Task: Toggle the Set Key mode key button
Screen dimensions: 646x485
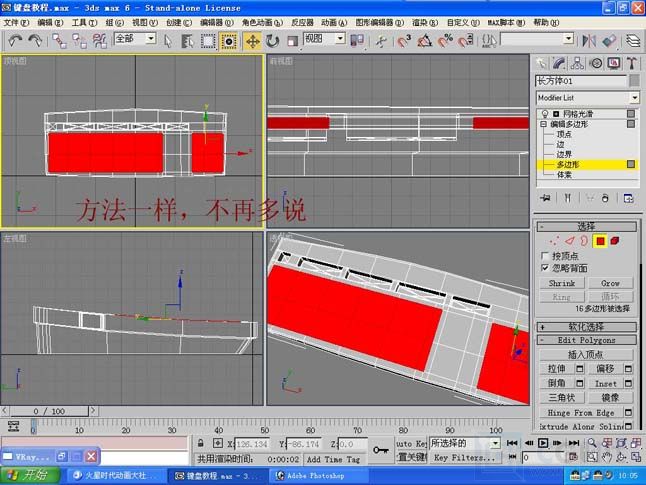Action: click(381, 450)
